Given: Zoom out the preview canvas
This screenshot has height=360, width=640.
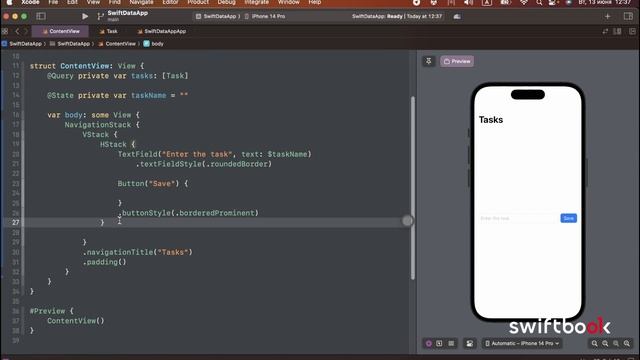Looking at the screenshot, I should [595, 343].
